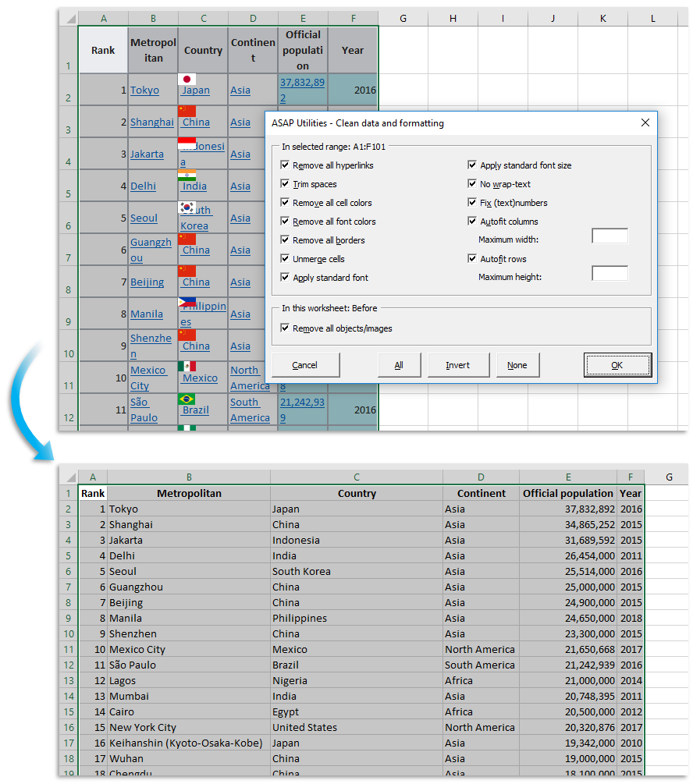Click the India flag icon beside Delhi
693x784 pixels.
(x=187, y=176)
